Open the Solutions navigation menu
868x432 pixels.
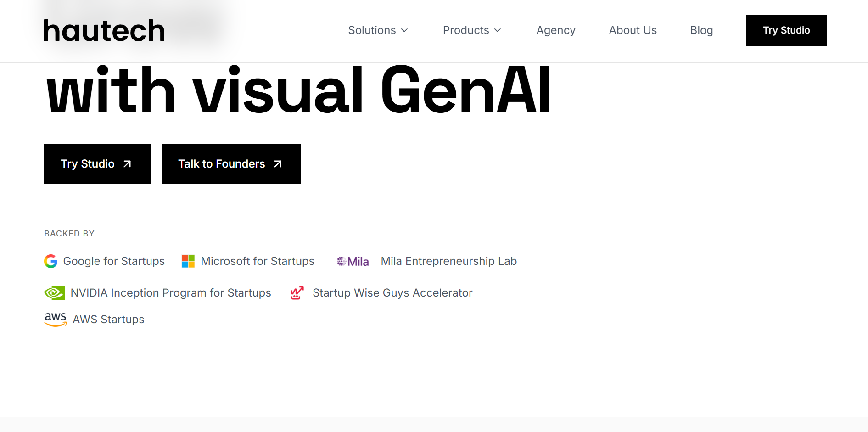click(x=372, y=30)
